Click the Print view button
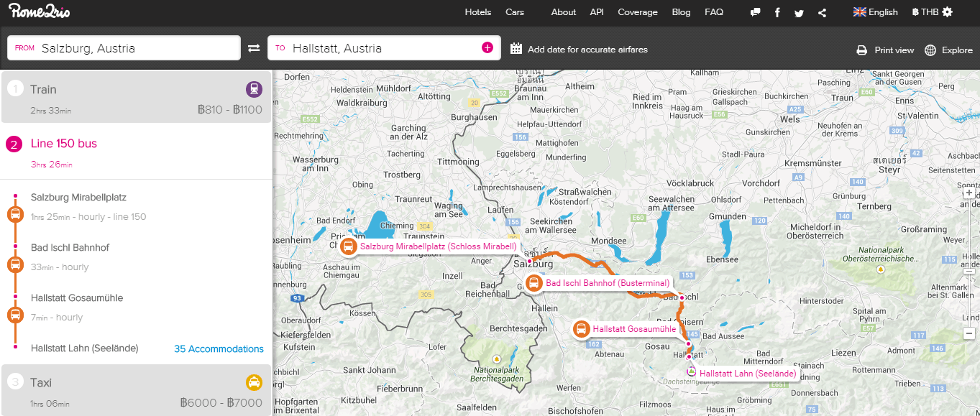This screenshot has height=416, width=980. click(885, 50)
